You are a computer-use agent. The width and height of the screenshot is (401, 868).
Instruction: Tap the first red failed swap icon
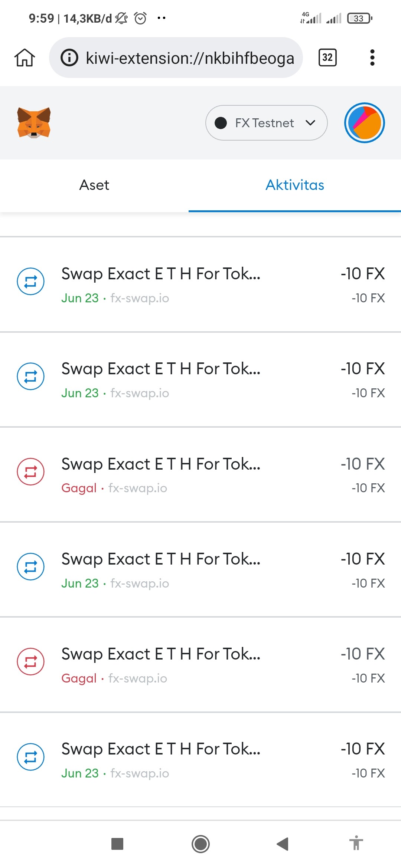(x=31, y=471)
